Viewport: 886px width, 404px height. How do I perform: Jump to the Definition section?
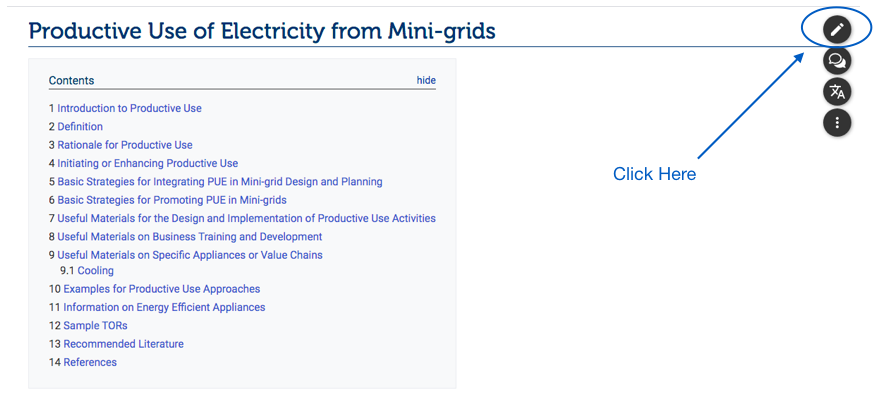(80, 127)
